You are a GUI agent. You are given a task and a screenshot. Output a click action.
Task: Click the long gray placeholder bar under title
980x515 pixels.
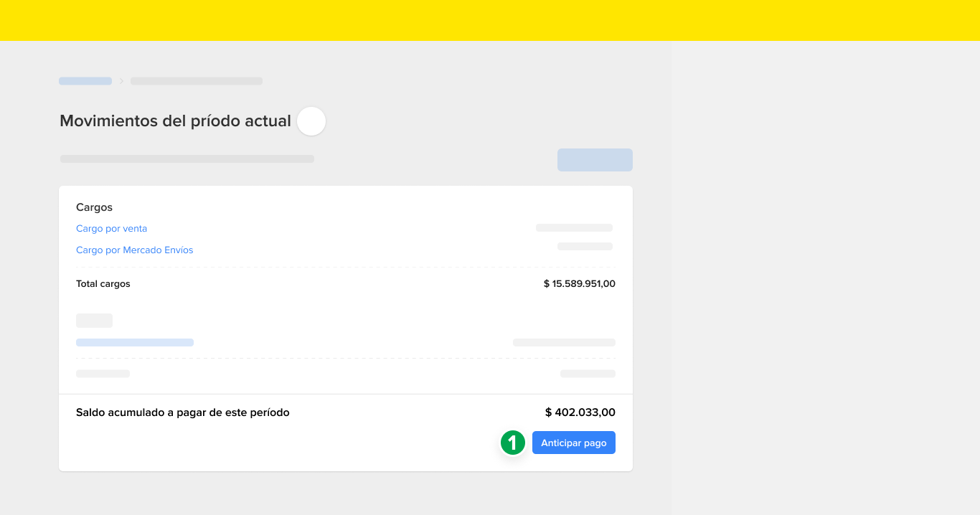coord(187,159)
